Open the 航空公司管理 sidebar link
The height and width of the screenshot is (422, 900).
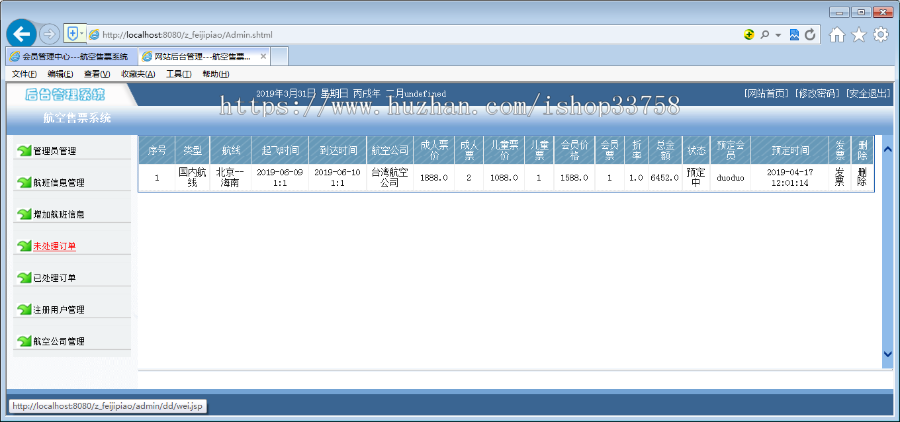tap(59, 342)
